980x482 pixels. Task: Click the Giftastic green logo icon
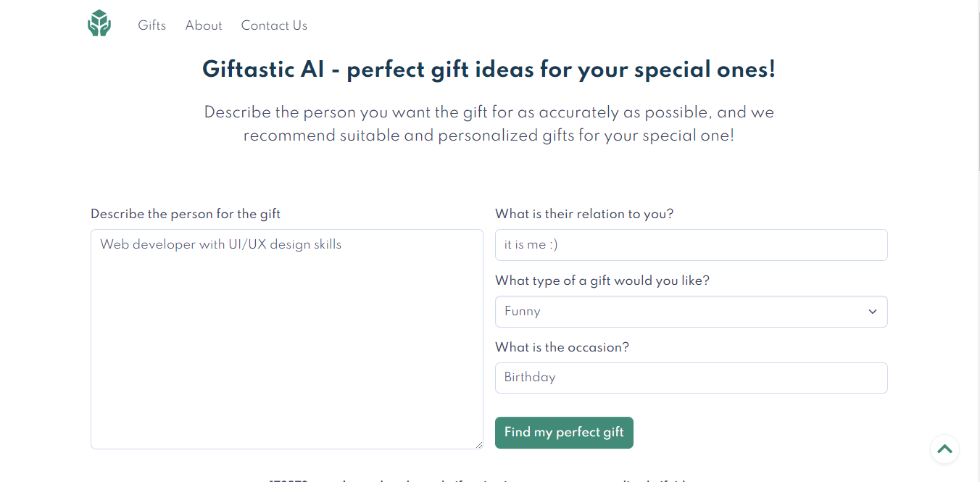pyautogui.click(x=99, y=23)
